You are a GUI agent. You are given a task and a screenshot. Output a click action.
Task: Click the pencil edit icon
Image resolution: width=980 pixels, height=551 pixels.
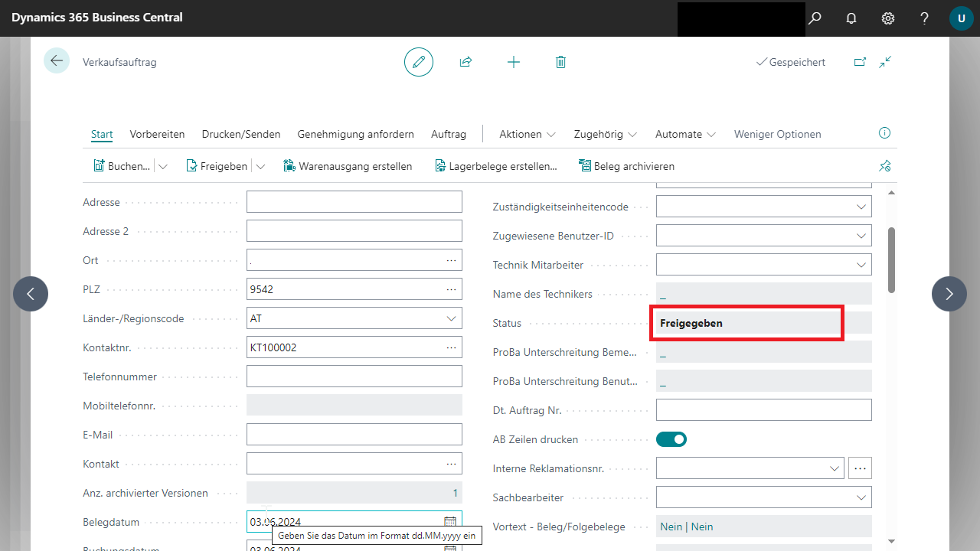[x=419, y=62]
